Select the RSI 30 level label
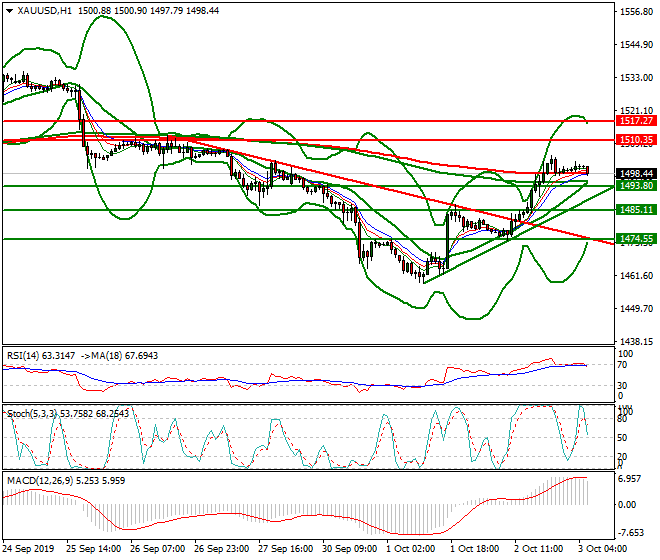660x560 pixels. click(622, 386)
